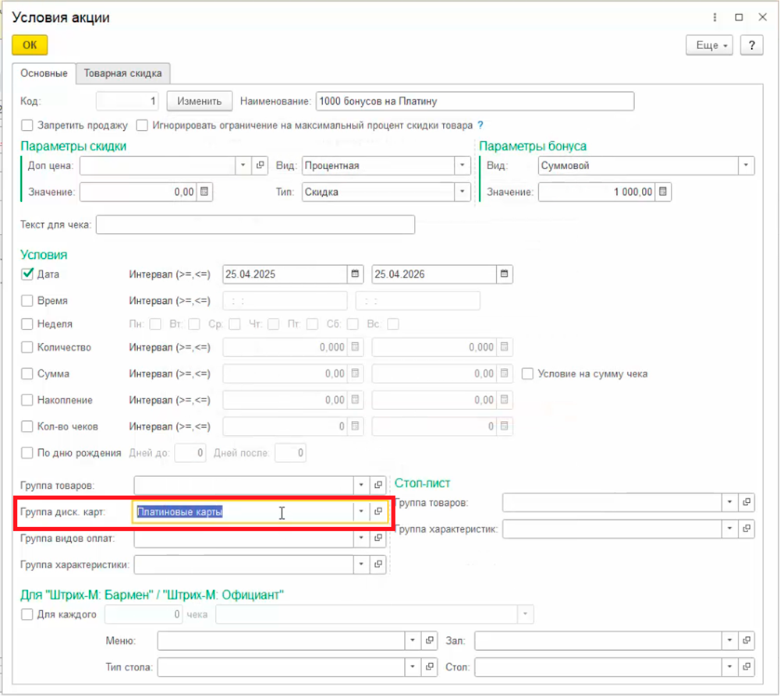Expand the 'Тип' dropdown showing Скидка
Image resolution: width=780 pixels, height=700 pixels.
(463, 192)
